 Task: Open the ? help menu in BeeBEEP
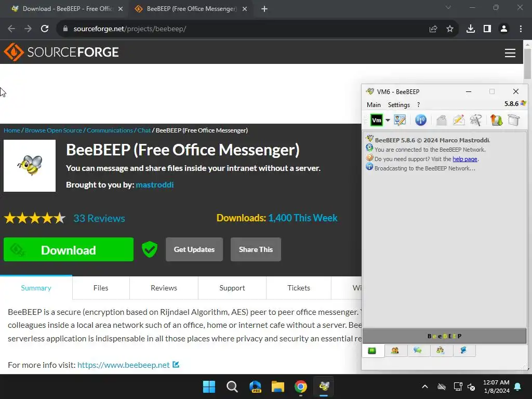[x=418, y=105]
